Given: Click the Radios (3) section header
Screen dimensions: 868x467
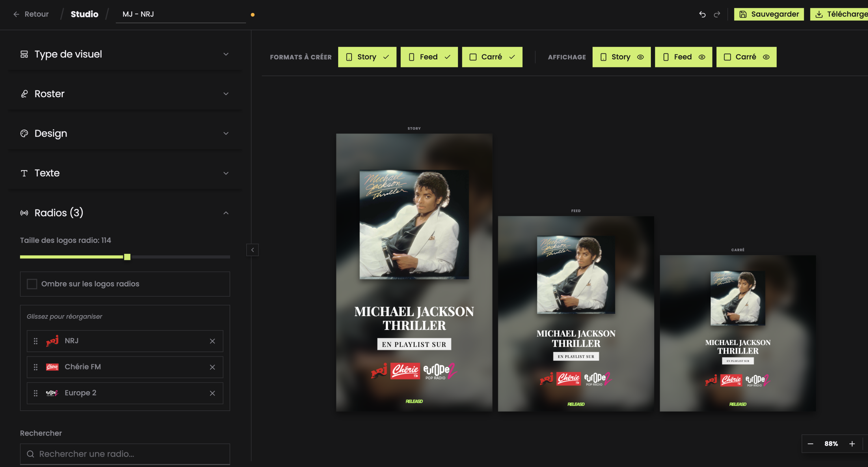Looking at the screenshot, I should [x=125, y=213].
